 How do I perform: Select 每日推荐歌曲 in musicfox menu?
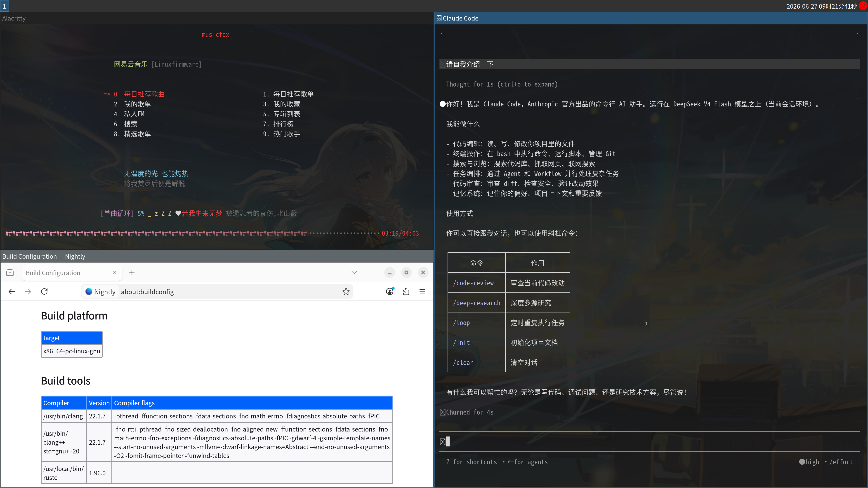pyautogui.click(x=139, y=94)
